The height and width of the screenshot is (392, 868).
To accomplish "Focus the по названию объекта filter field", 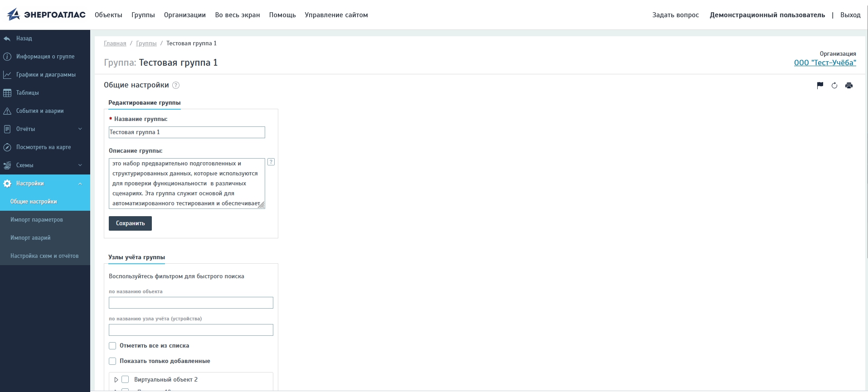I will (x=191, y=303).
